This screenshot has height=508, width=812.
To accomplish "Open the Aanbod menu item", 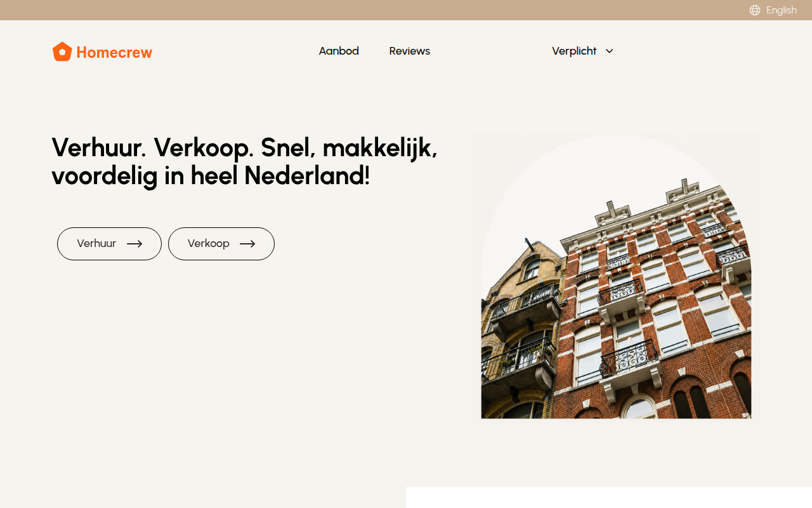I will point(339,51).
